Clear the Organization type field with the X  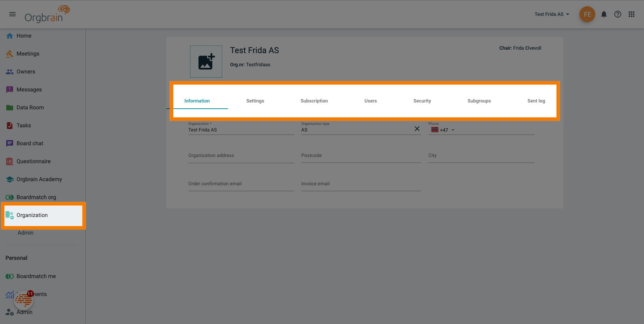tap(417, 128)
